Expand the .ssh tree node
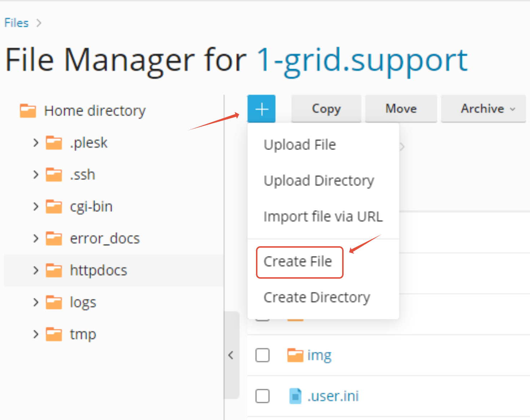The image size is (530, 420). tap(35, 175)
